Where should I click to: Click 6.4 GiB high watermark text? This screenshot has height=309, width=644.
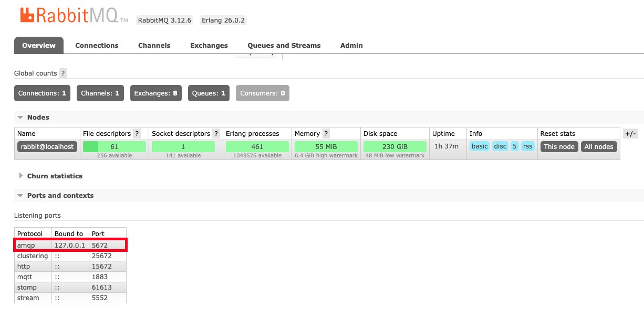coord(326,156)
